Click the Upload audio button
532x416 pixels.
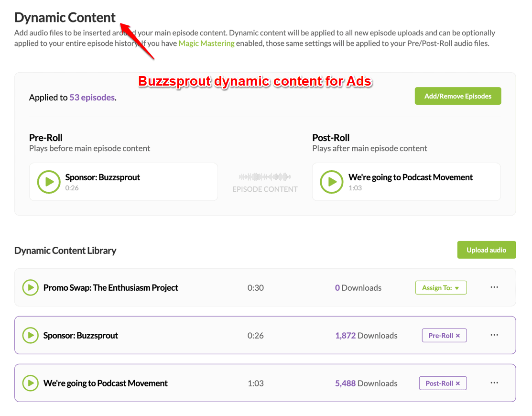487,250
